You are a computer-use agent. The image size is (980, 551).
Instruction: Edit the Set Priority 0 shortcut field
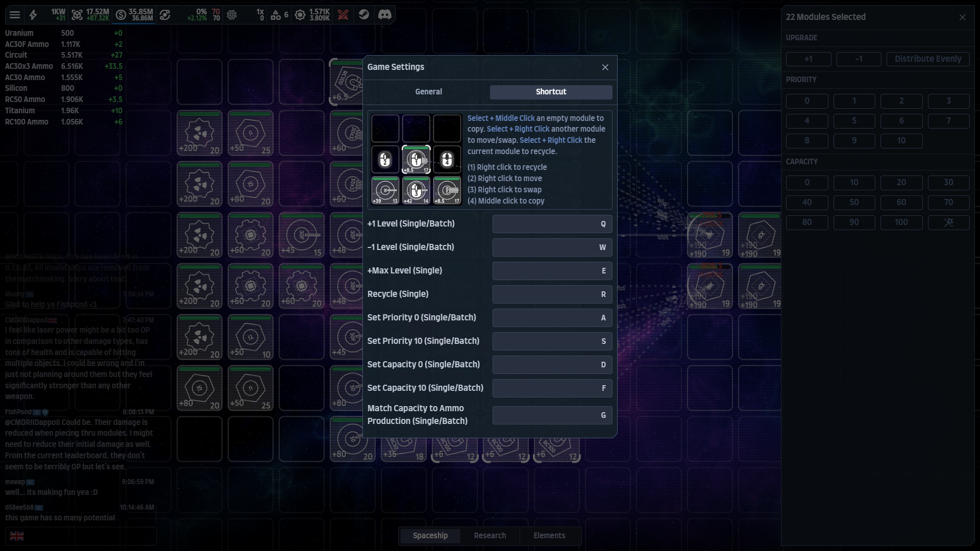[552, 318]
